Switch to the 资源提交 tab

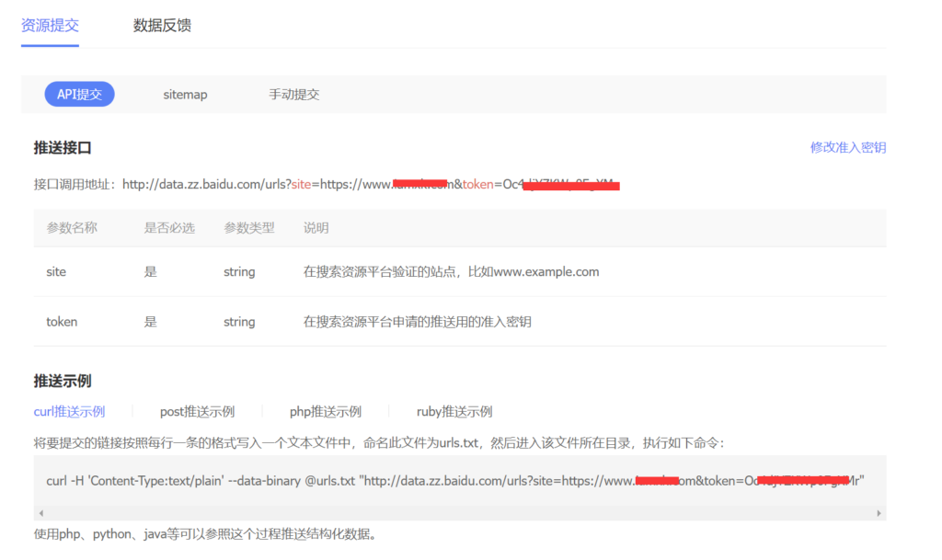(50, 25)
